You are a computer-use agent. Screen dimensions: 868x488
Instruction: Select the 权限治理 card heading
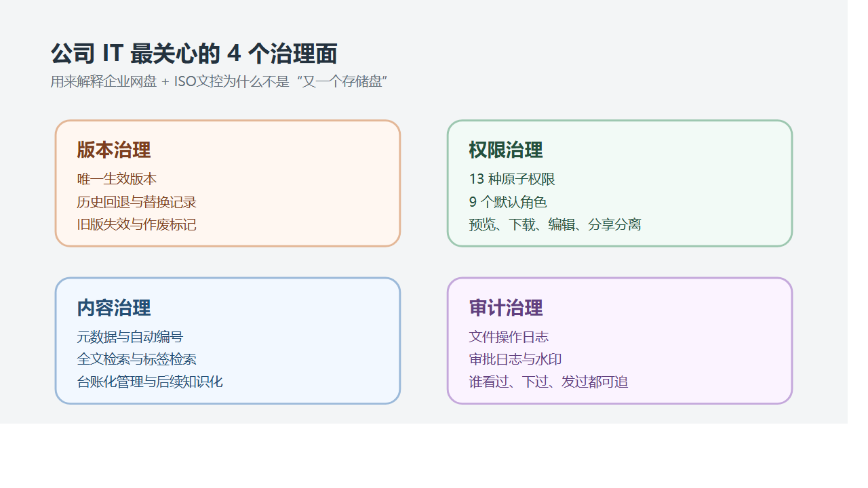[506, 150]
